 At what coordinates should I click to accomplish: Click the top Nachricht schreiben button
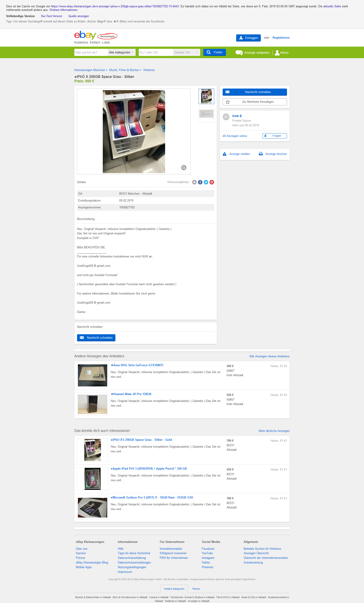point(255,92)
